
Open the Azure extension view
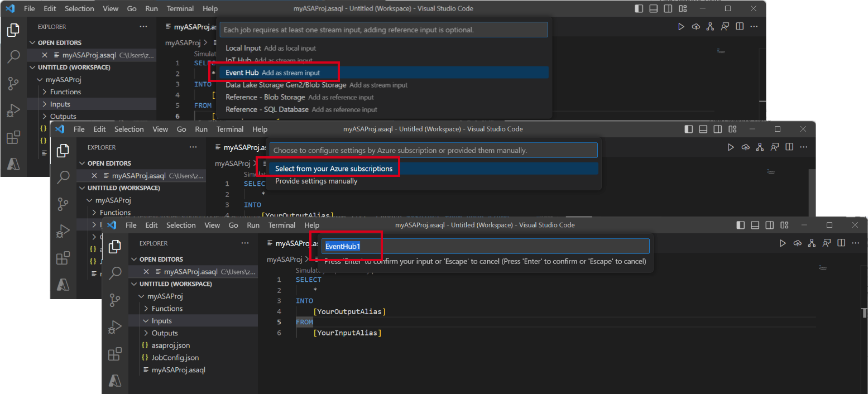point(115,380)
